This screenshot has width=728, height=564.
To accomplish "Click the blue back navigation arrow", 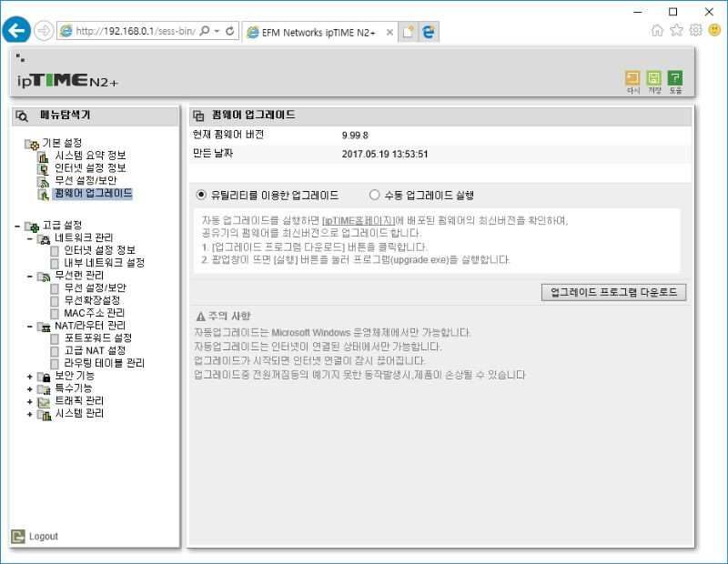I will pos(16,30).
